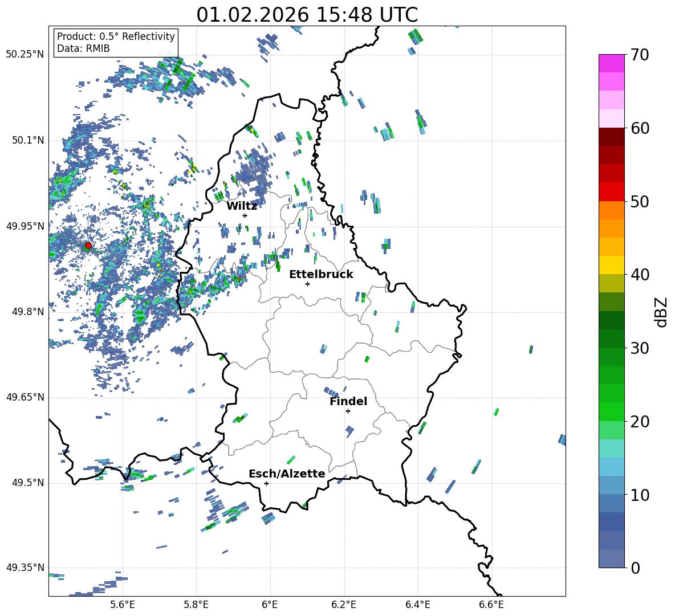Click the Esch/Alzette city label
The image size is (675, 616).
(287, 474)
